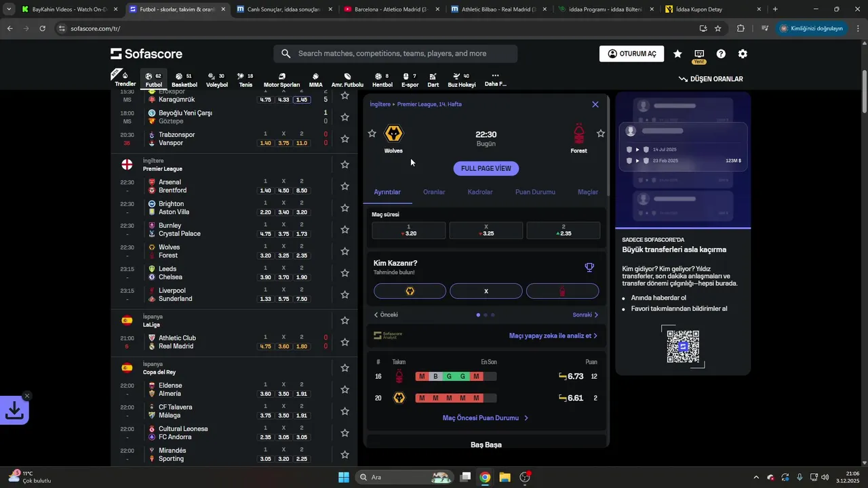868x488 pixels.
Task: Open Chrome extensions puzzle icon
Action: click(x=741, y=28)
